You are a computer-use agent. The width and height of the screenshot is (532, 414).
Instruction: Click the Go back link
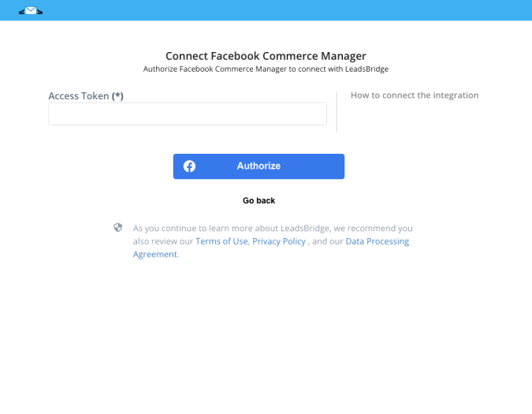[259, 200]
